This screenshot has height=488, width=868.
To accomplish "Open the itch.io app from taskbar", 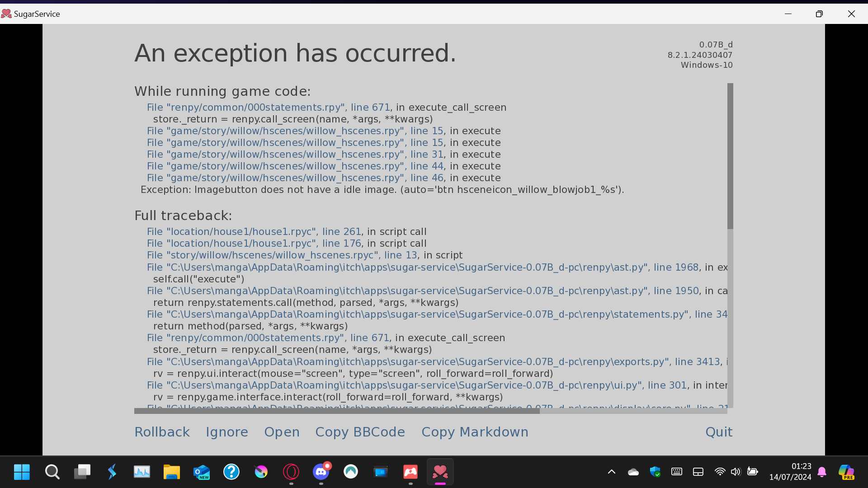I will (410, 472).
